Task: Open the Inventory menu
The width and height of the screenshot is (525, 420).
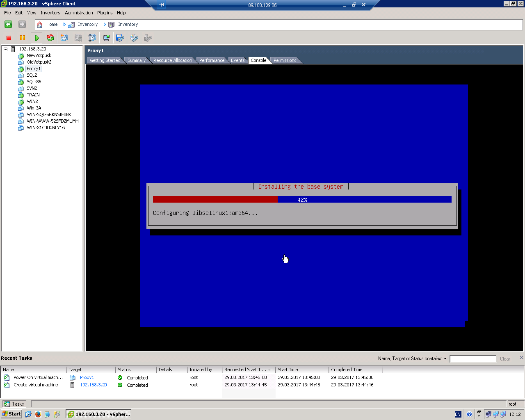Action: (50, 13)
